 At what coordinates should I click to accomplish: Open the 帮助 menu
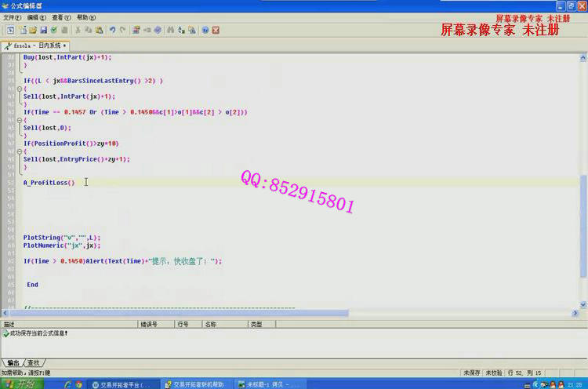click(85, 16)
